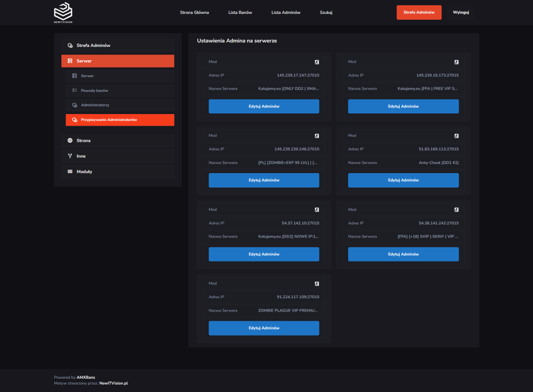The image size is (533, 392).
Task: Click IP address 51.83.169.113:27015
Action: (x=439, y=149)
